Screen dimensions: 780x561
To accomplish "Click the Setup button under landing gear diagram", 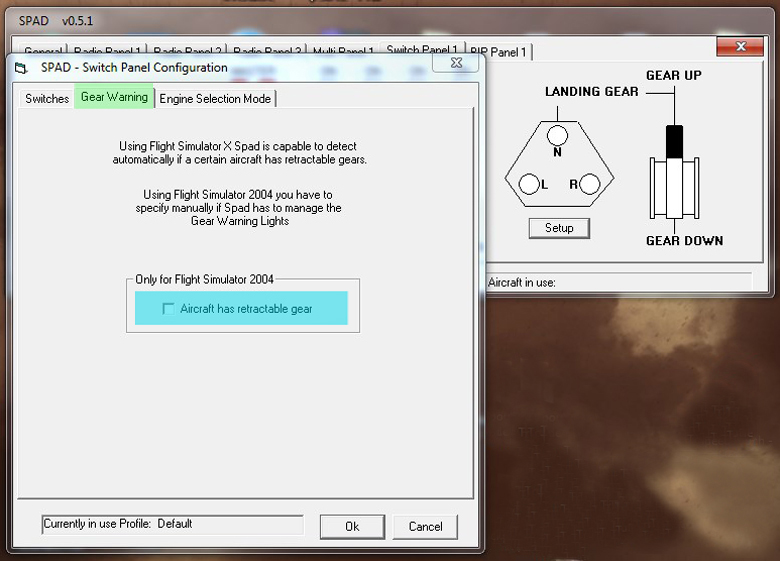I will 559,228.
